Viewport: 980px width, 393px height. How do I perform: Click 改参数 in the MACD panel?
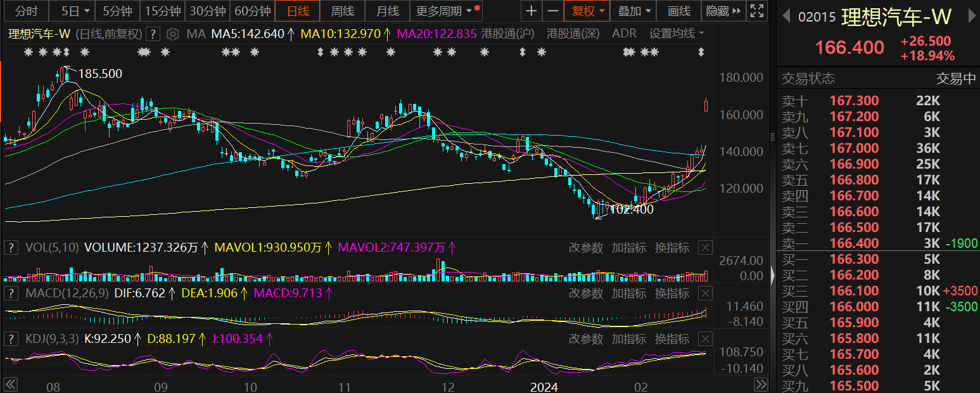585,293
